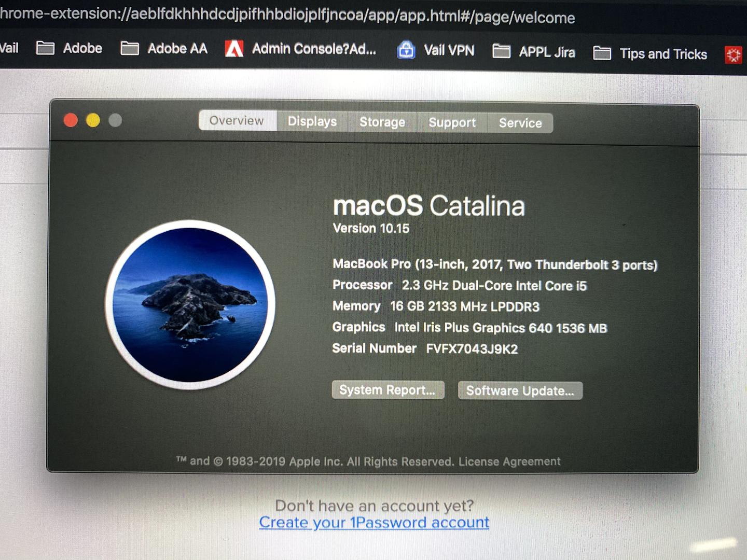Image resolution: width=747 pixels, height=560 pixels.
Task: Open Software Update
Action: [x=520, y=390]
